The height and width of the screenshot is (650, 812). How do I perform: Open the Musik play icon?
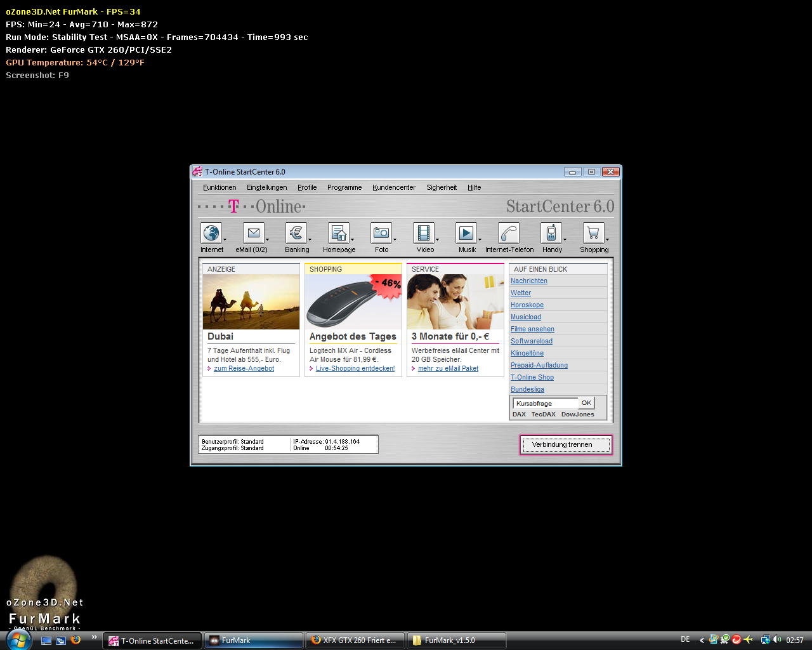point(466,233)
